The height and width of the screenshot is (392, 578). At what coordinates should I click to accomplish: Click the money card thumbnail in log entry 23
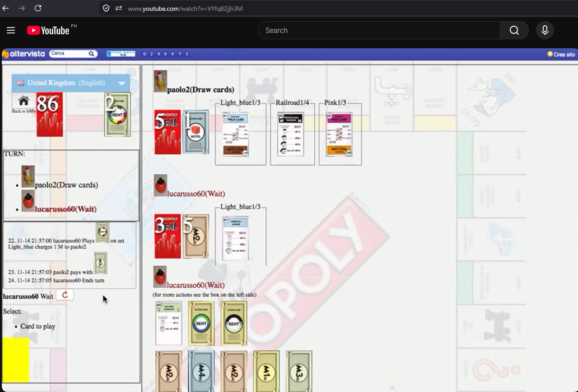[x=100, y=263]
